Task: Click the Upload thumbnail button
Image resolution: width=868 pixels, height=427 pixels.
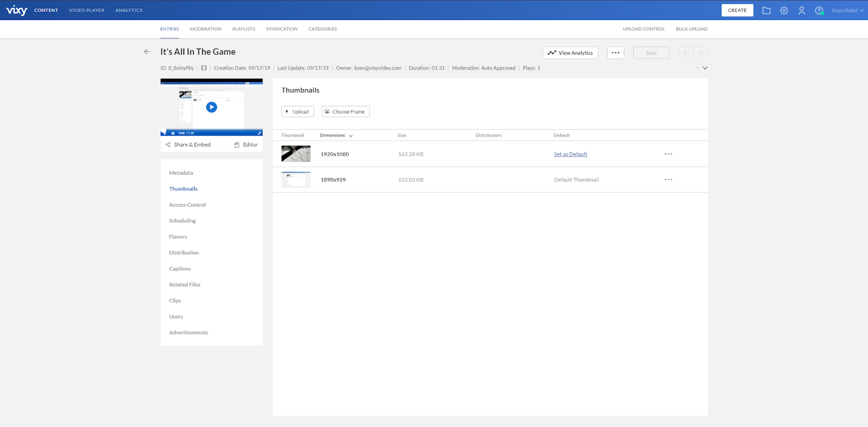Action: click(x=297, y=112)
